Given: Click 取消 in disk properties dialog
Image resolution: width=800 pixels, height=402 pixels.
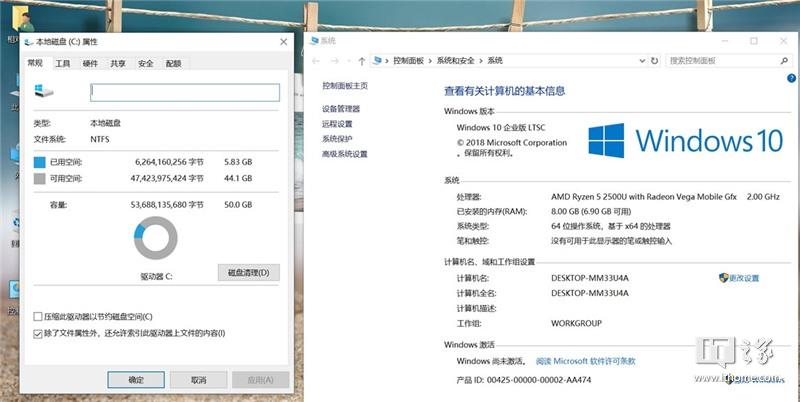Looking at the screenshot, I should (198, 380).
